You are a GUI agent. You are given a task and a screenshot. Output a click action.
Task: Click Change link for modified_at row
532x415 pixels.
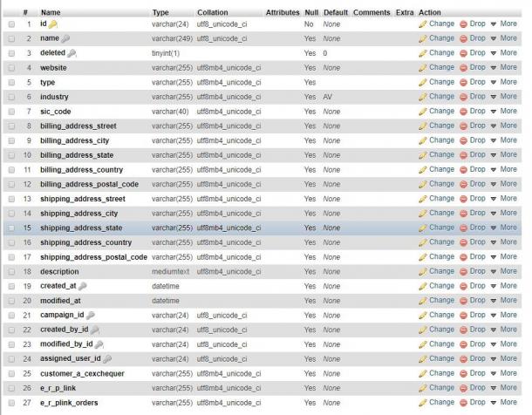tap(441, 301)
